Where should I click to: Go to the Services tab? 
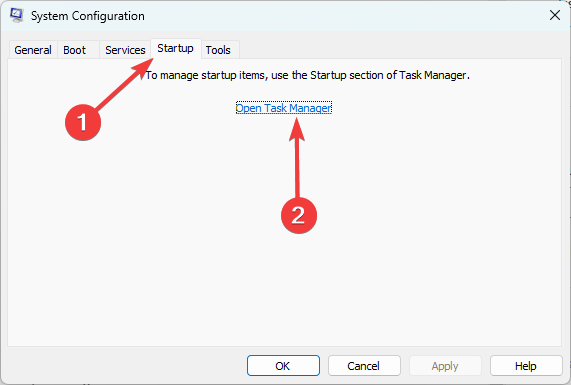pyautogui.click(x=125, y=50)
